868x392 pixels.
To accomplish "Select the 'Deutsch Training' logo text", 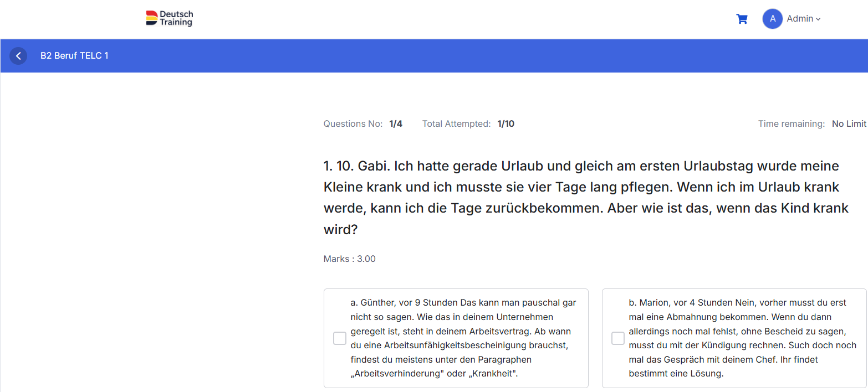I will (176, 18).
